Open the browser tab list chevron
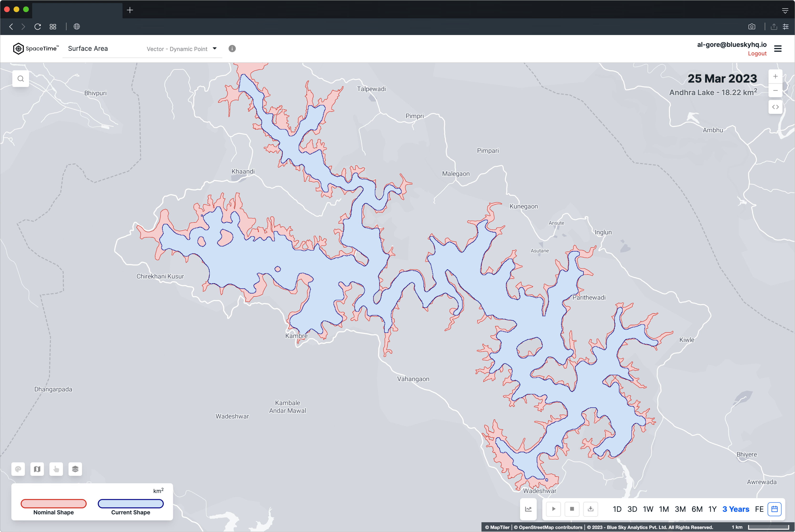This screenshot has height=532, width=795. tap(785, 10)
